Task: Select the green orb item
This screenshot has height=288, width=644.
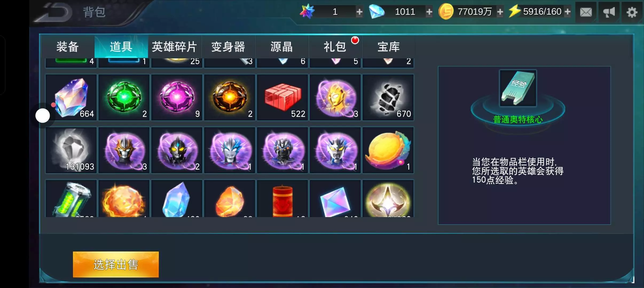Action: pos(124,97)
